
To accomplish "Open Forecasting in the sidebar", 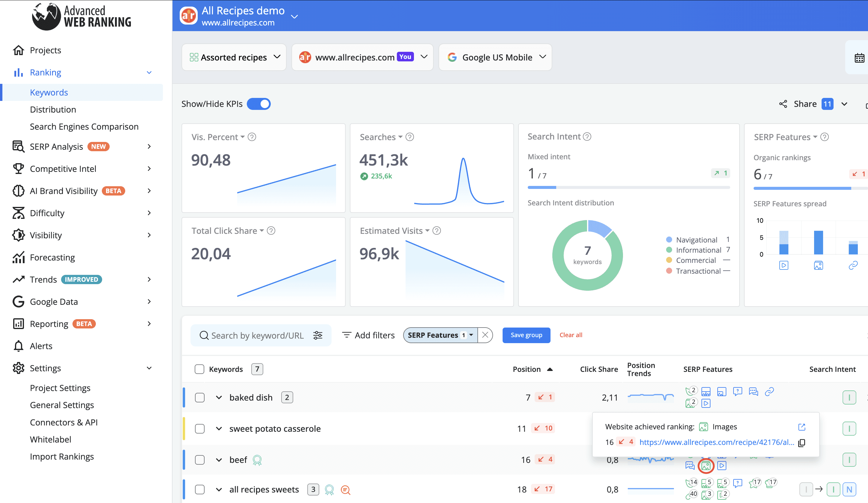I will (x=52, y=257).
